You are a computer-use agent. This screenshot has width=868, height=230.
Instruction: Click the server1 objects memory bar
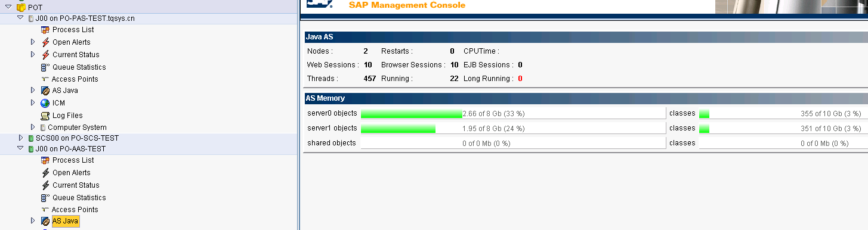(x=513, y=128)
